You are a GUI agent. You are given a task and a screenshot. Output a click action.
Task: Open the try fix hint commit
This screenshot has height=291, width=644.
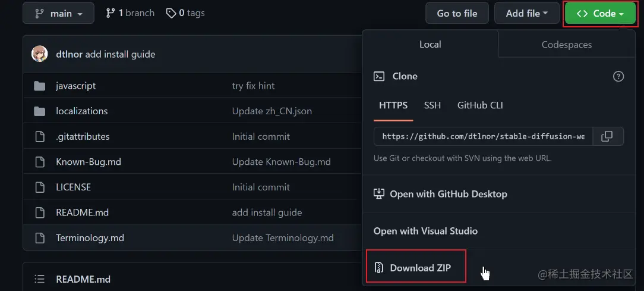(x=254, y=86)
